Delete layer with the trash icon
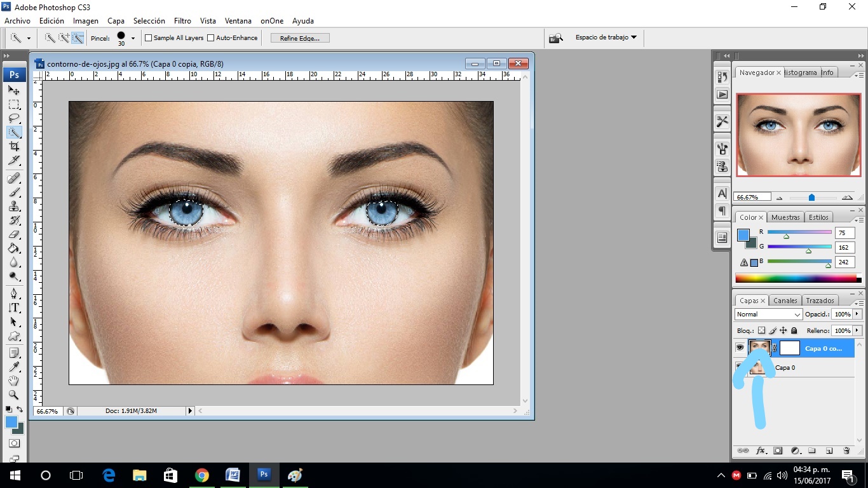 point(846,451)
